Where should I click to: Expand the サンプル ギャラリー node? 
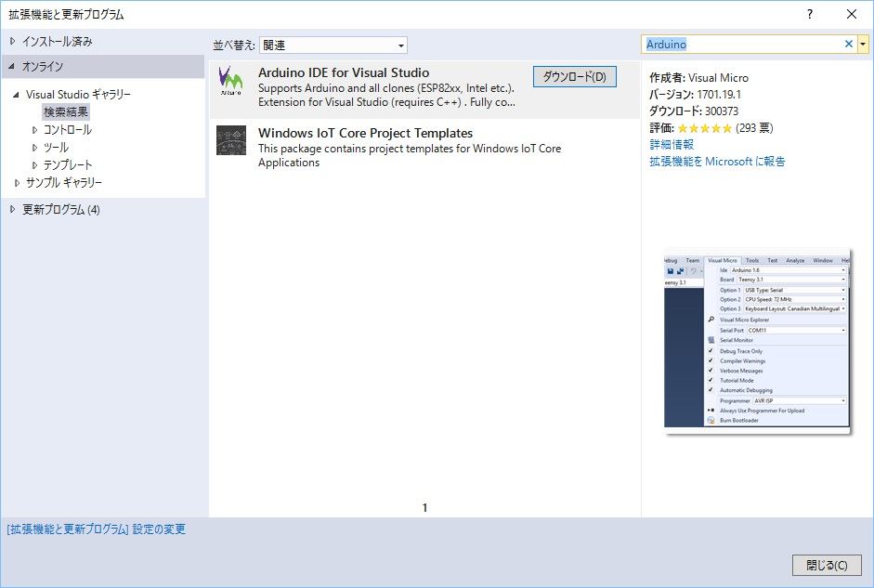(18, 183)
